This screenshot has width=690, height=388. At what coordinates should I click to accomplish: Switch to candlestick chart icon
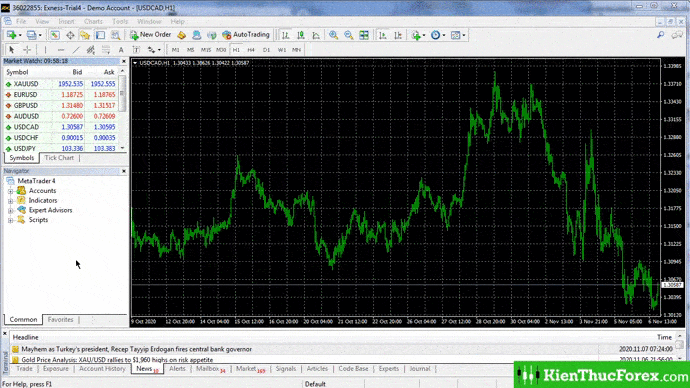pos(301,35)
